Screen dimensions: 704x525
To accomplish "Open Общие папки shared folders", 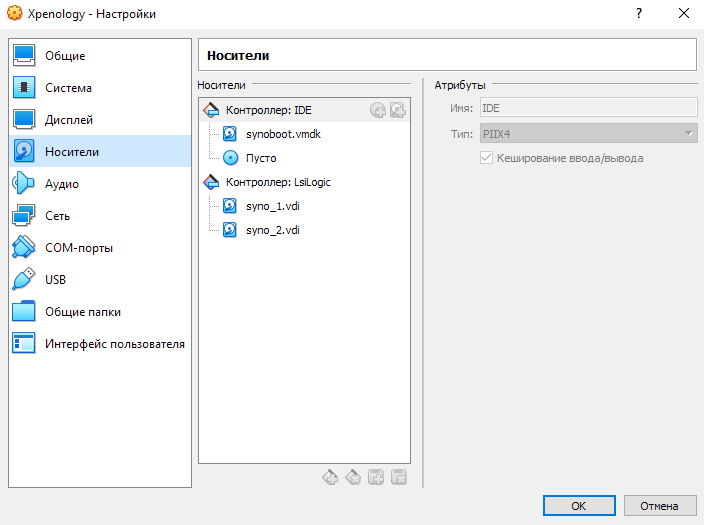I will 100,312.
